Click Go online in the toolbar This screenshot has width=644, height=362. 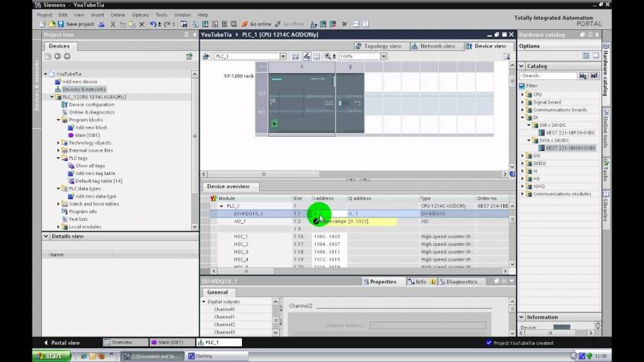point(256,24)
